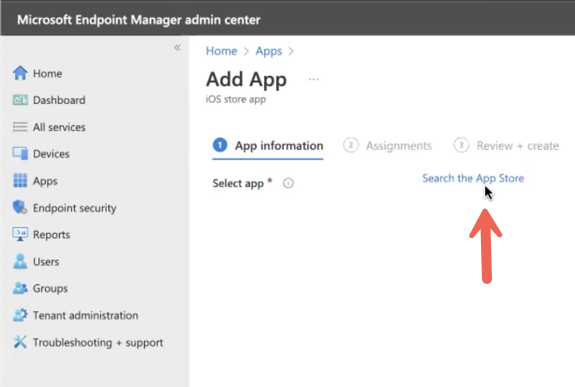Click the Dashboard chart icon
Screen dimensions: 575x387
(20, 100)
